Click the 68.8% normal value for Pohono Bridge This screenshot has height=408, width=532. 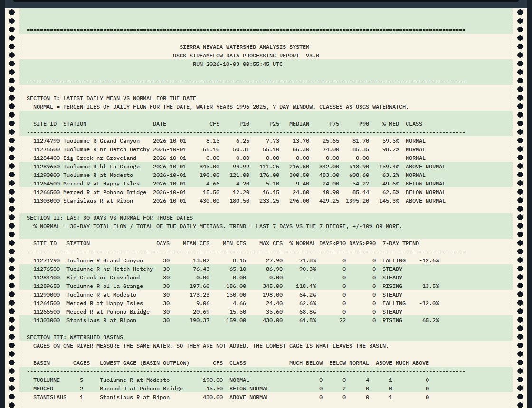[308, 312]
